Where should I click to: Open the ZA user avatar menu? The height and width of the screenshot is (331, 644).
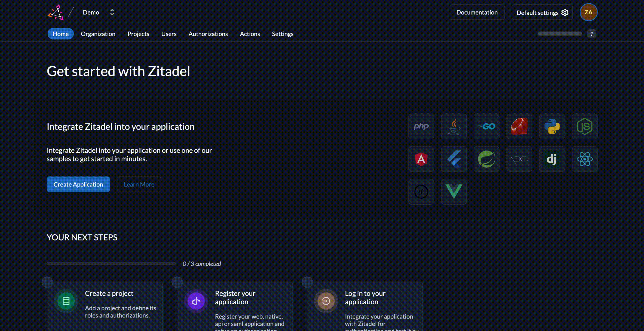click(588, 12)
